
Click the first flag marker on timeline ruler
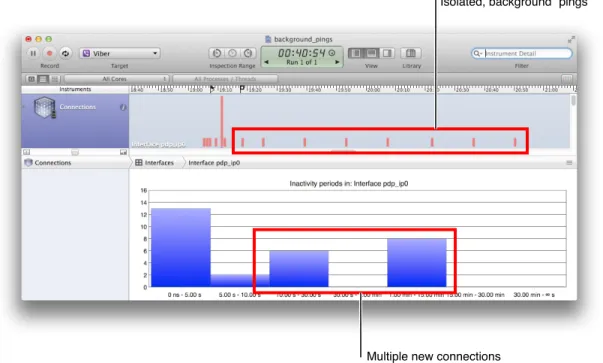click(x=213, y=89)
